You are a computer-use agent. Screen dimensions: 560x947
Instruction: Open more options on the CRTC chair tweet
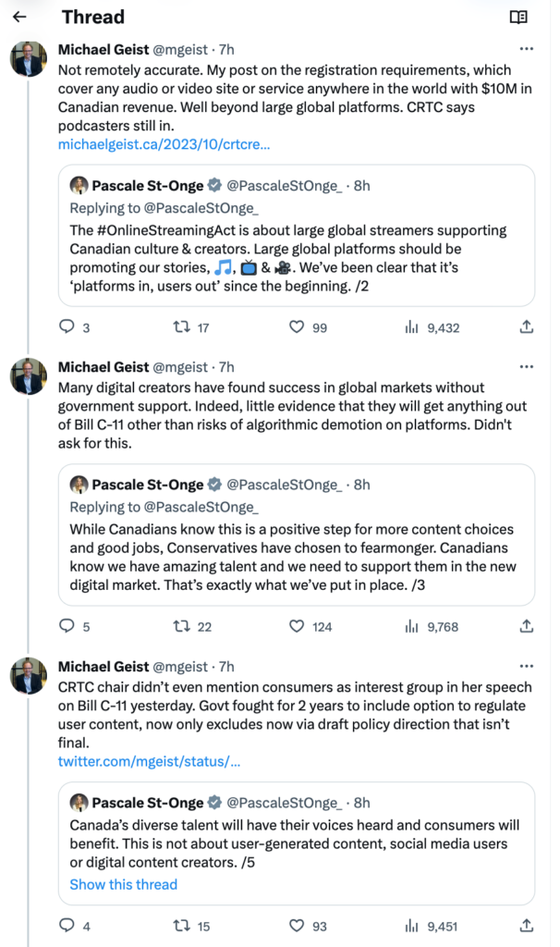point(526,666)
